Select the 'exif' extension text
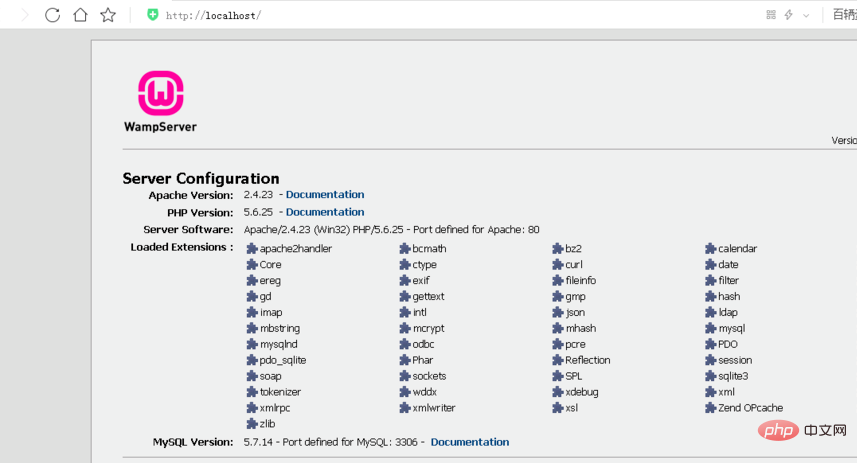The width and height of the screenshot is (857, 463). tap(421, 280)
